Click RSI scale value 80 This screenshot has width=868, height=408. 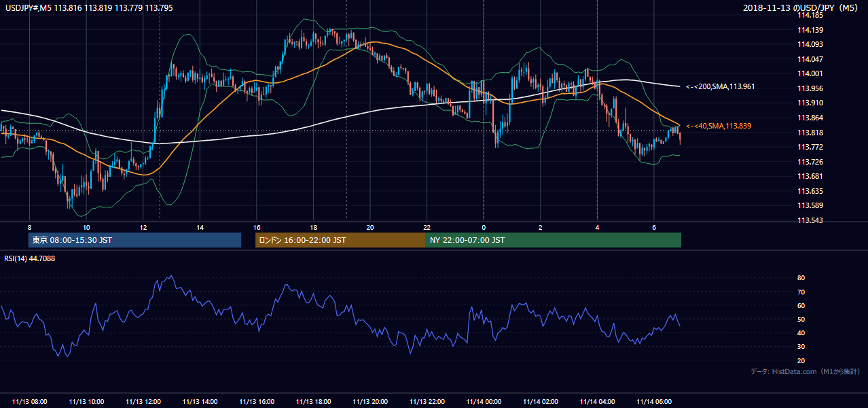pos(801,278)
